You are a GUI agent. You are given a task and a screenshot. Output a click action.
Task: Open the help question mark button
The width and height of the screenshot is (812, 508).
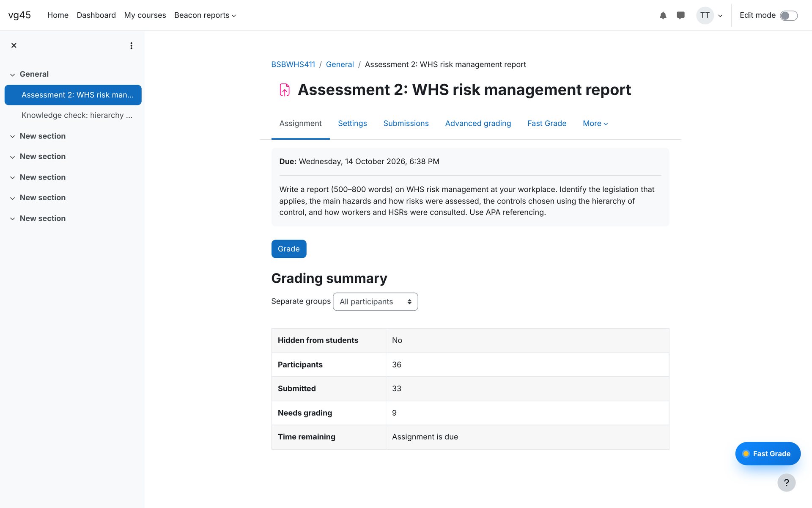(x=786, y=483)
